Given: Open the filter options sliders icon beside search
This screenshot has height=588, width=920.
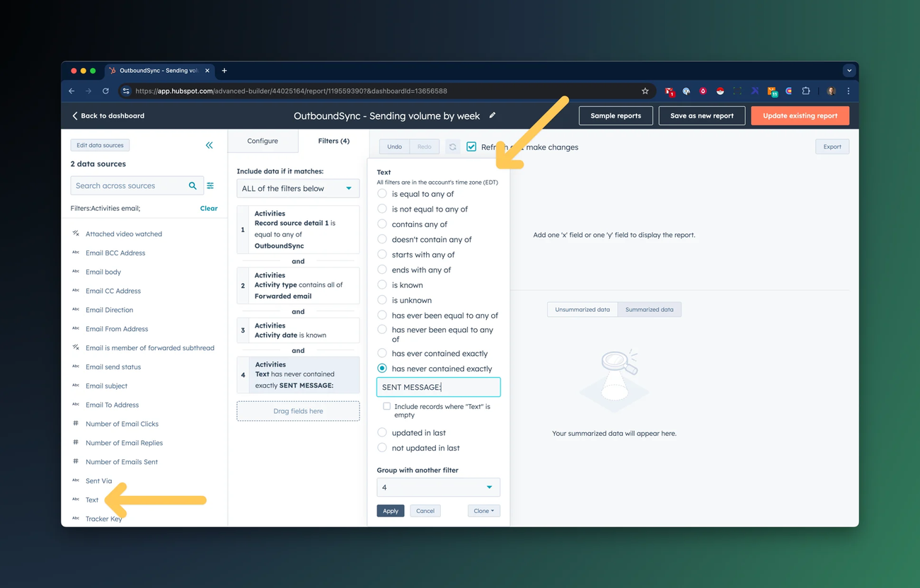Looking at the screenshot, I should [210, 185].
